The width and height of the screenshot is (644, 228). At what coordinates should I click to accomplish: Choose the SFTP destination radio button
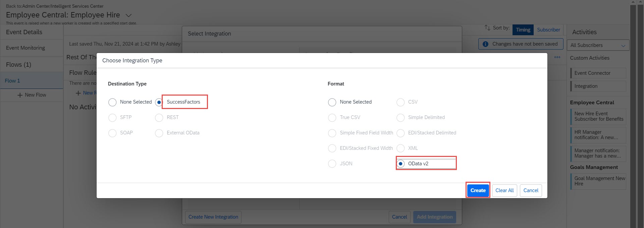click(x=112, y=118)
